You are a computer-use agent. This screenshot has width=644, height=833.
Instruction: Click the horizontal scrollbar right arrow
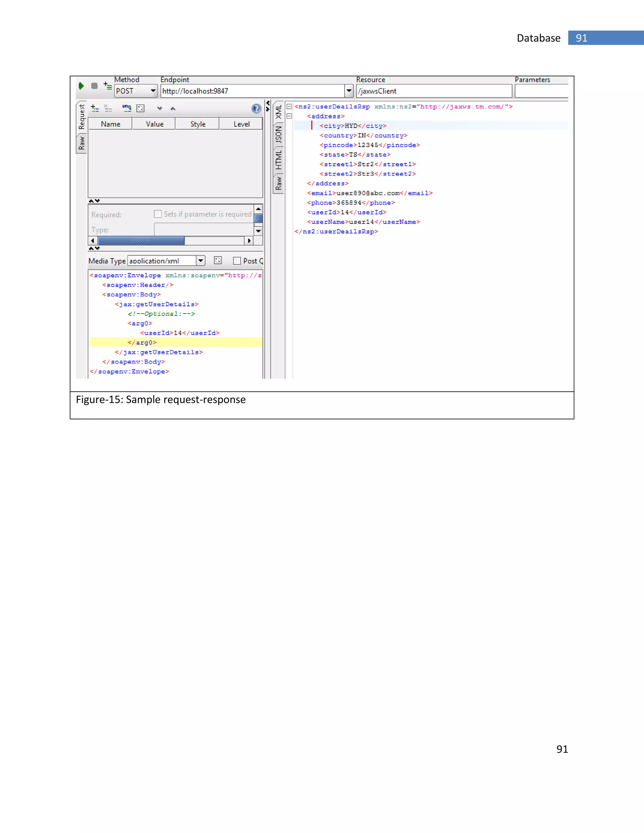(x=249, y=241)
